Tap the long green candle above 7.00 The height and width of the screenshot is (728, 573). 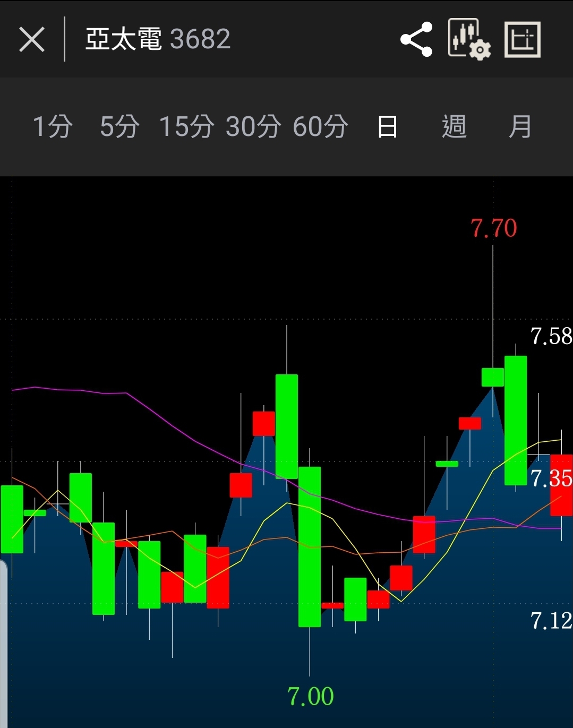(310, 547)
